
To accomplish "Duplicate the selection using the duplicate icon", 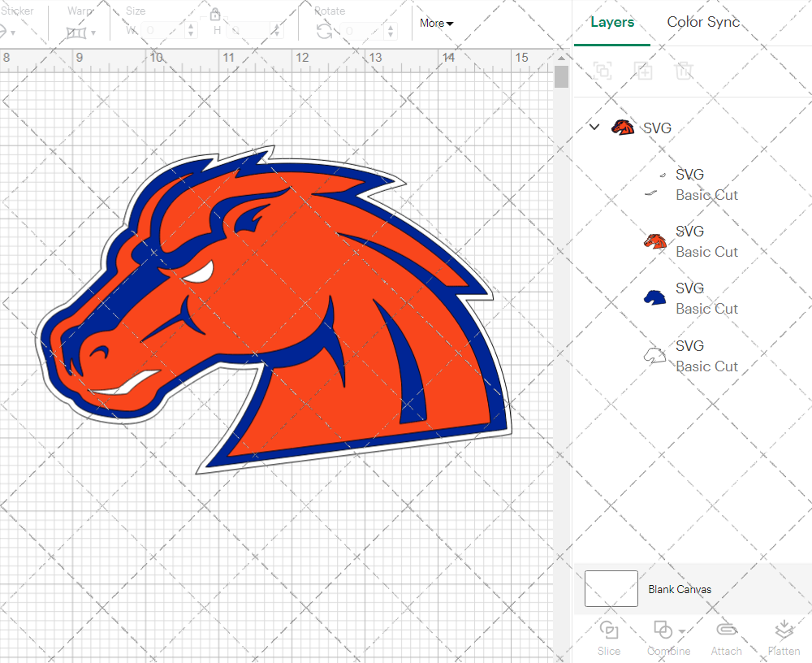I will (x=643, y=71).
